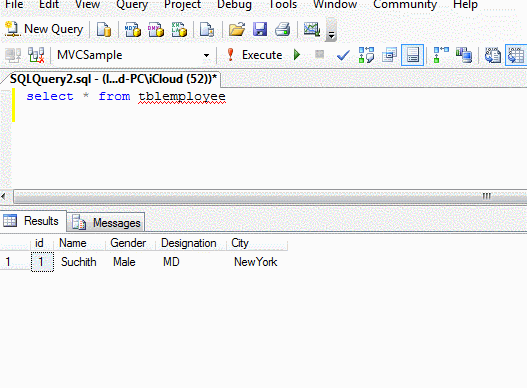
Task: Toggle Include Client Statistics icon
Action: (x=464, y=55)
